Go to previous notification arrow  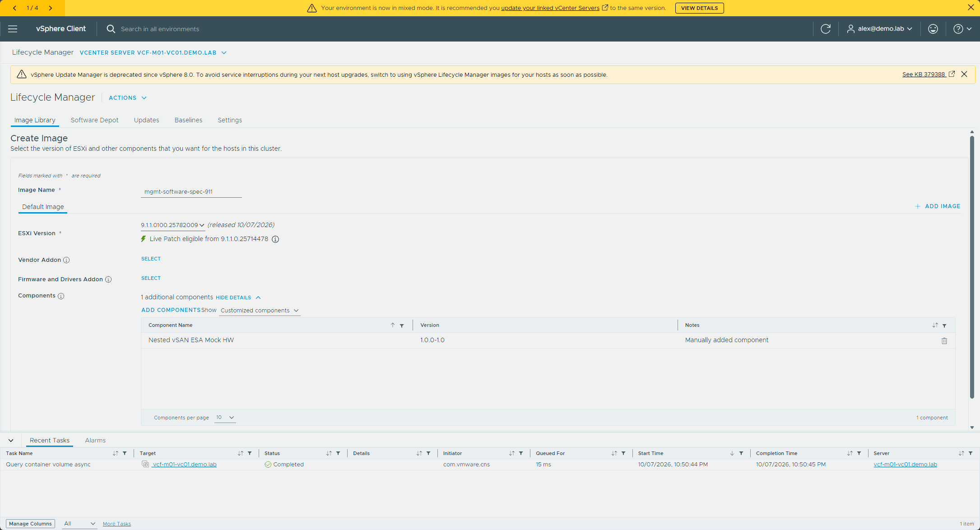(15, 8)
